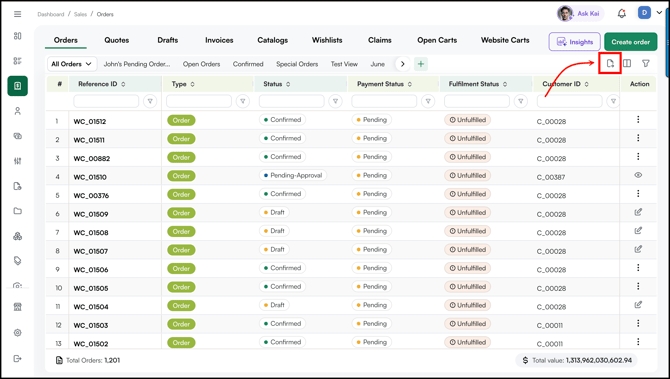Image resolution: width=670 pixels, height=379 pixels.
Task: Click the hamburger menu icon
Action: click(18, 14)
